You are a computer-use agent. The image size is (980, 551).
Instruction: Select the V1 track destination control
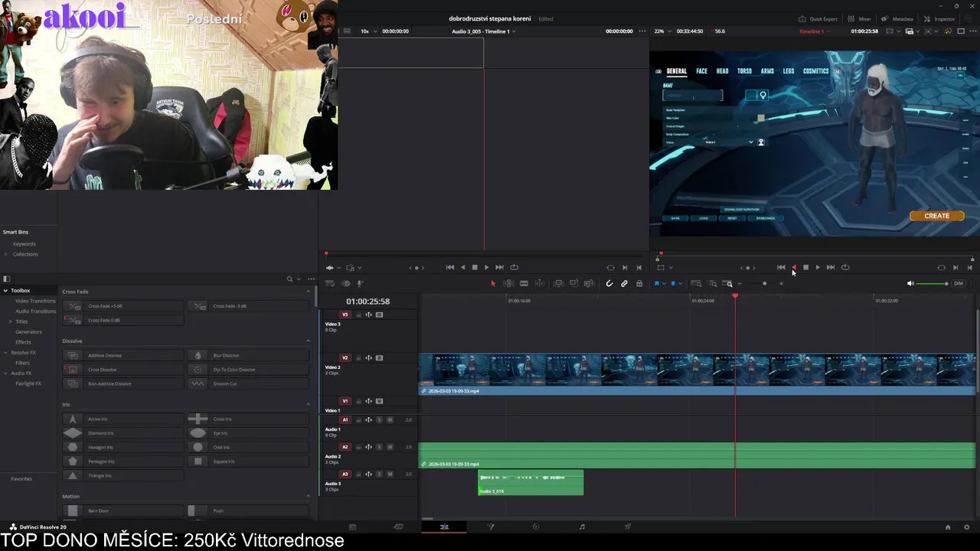tap(345, 401)
